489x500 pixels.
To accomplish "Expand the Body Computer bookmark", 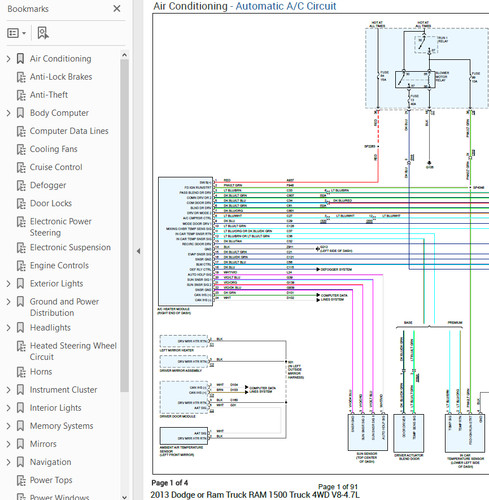I will coord(9,113).
